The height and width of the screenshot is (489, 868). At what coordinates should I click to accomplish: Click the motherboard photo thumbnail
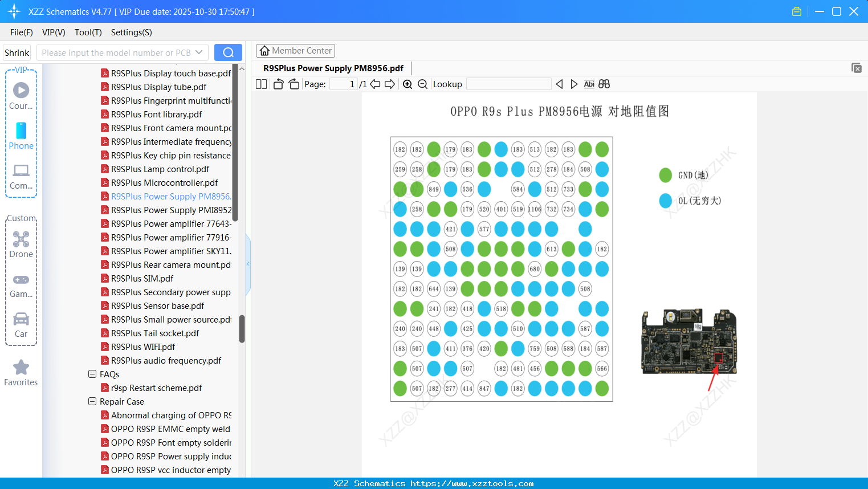click(x=689, y=341)
